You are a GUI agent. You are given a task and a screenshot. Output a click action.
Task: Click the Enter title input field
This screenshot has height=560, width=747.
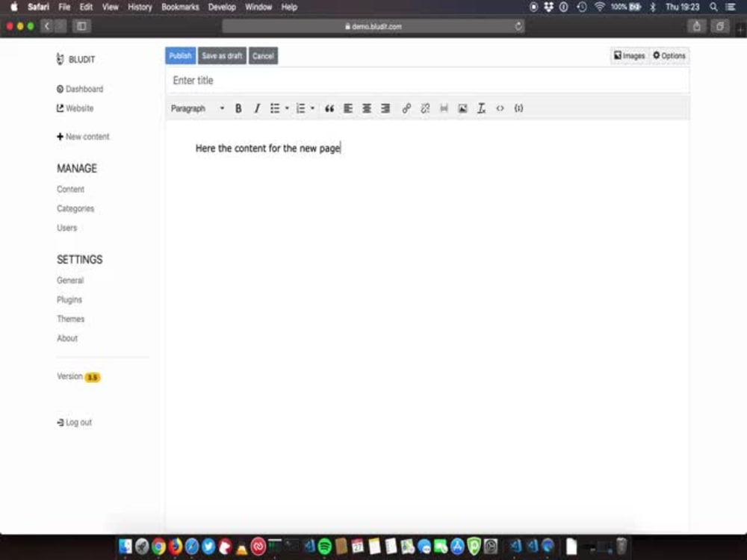[299, 80]
